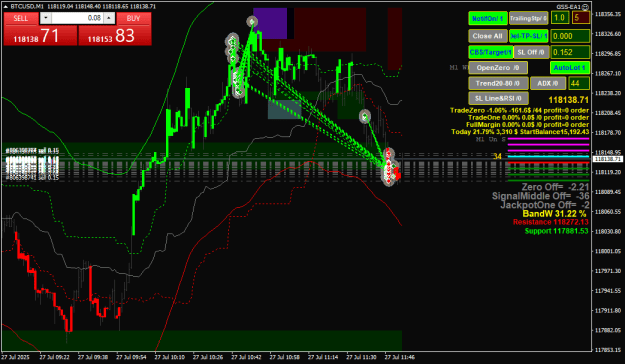
Task: Toggle the TrailingStp/ 0 button
Action: tap(529, 18)
